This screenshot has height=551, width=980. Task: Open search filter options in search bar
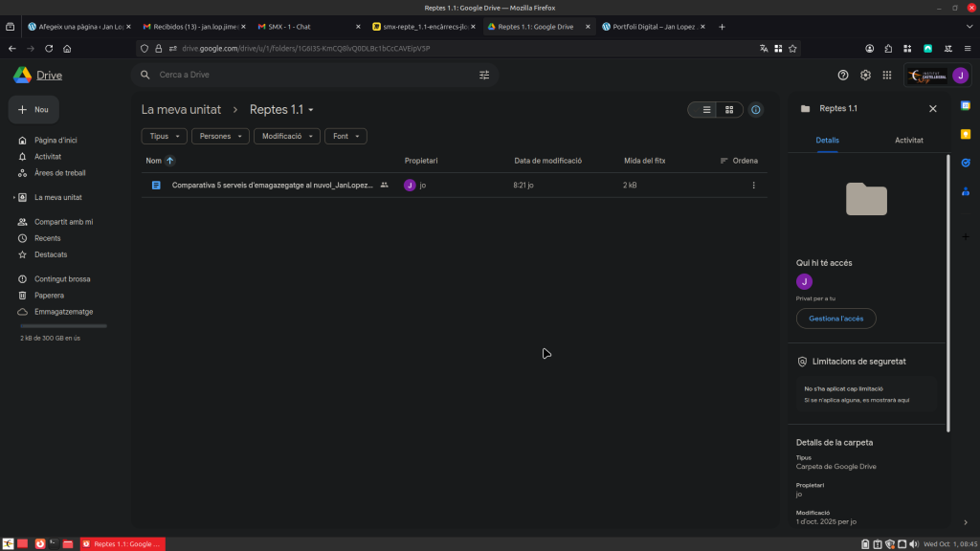[x=483, y=75]
